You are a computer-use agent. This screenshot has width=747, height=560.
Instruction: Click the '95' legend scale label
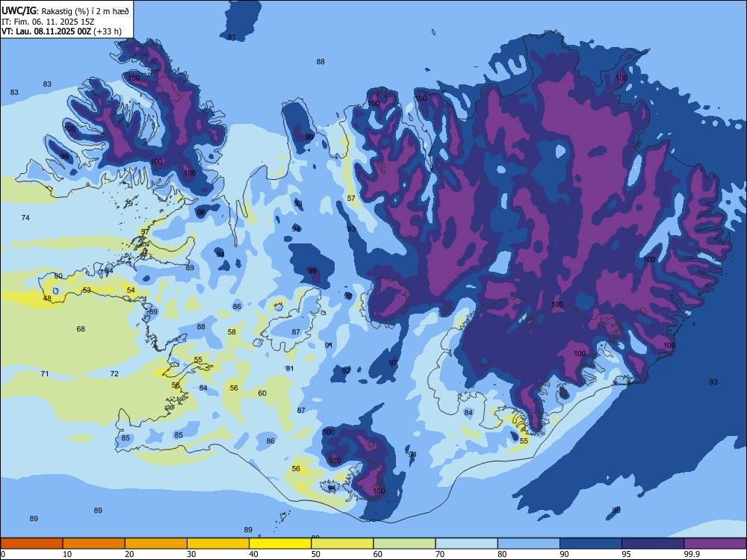tap(626, 554)
